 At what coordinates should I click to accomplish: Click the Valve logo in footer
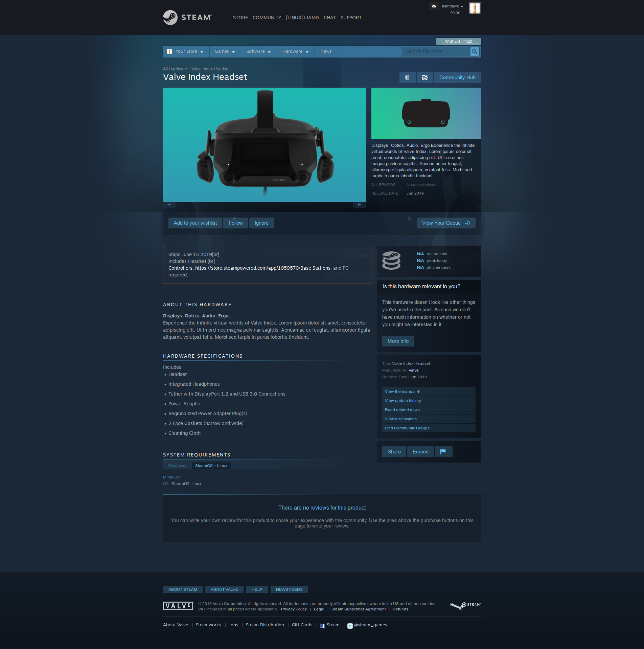tap(178, 606)
